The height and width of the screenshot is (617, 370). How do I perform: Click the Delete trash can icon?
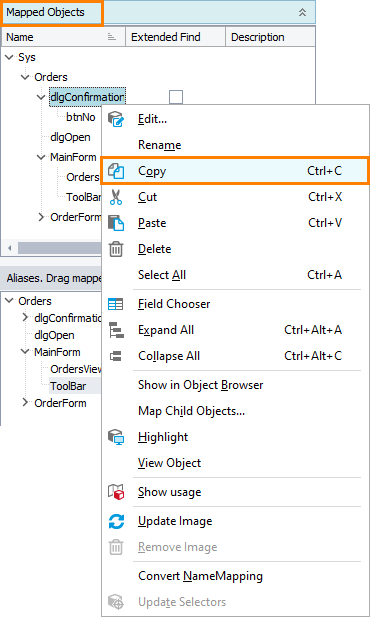pos(116,249)
